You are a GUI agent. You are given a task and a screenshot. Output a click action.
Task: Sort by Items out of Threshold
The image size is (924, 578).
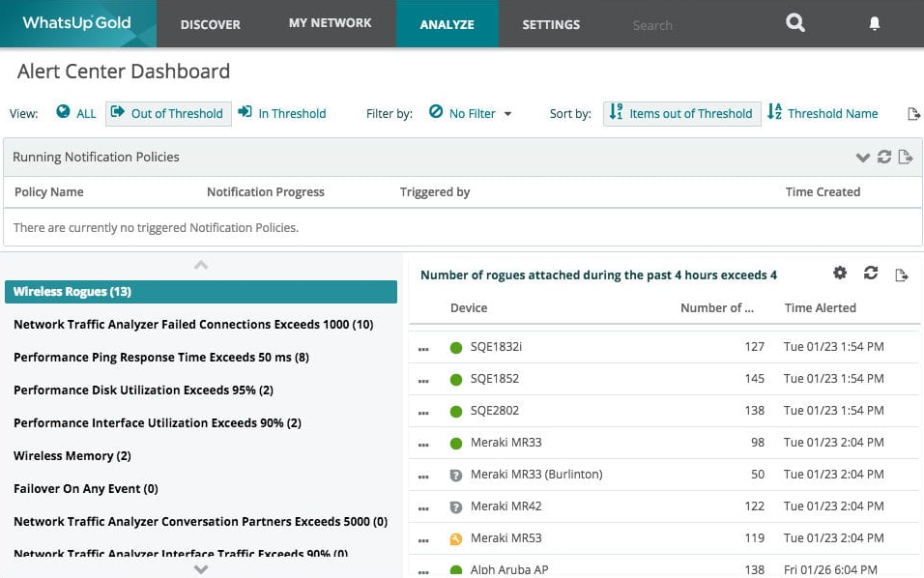click(681, 113)
